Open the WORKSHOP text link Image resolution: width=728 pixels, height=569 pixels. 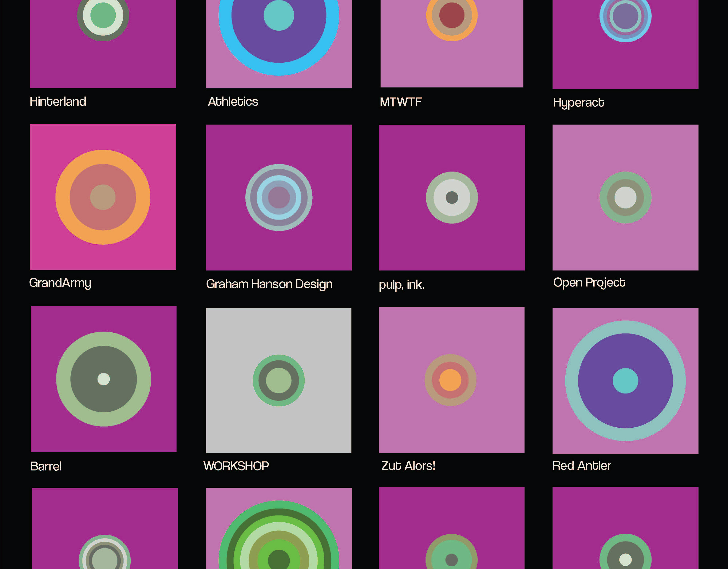[x=236, y=466]
